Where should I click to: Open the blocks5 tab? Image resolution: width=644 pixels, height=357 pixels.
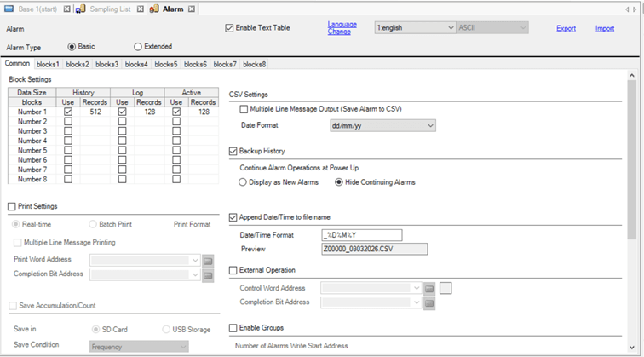click(166, 64)
